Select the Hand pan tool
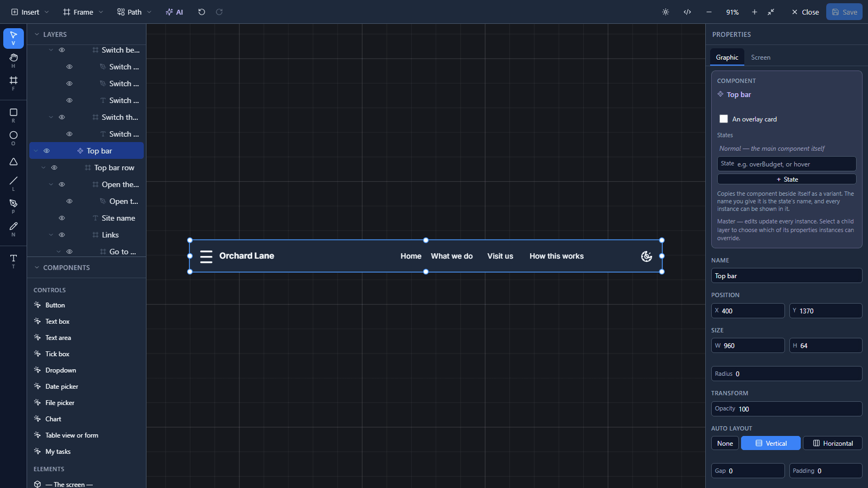The height and width of the screenshot is (488, 868). pyautogui.click(x=14, y=60)
